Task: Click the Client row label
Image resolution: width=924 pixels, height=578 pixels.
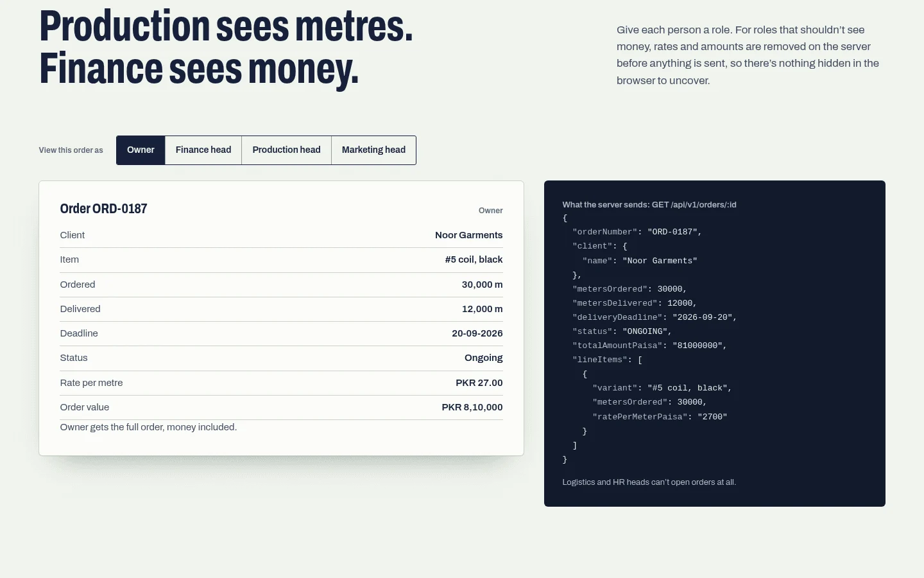Action: [x=73, y=235]
